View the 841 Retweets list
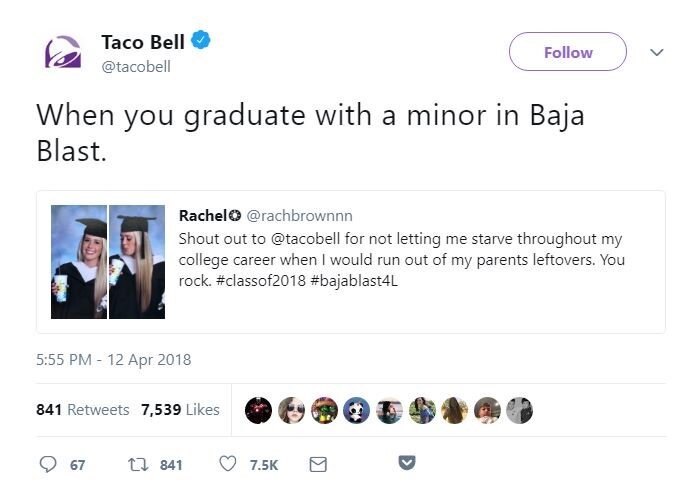The height and width of the screenshot is (498, 700). [x=82, y=409]
